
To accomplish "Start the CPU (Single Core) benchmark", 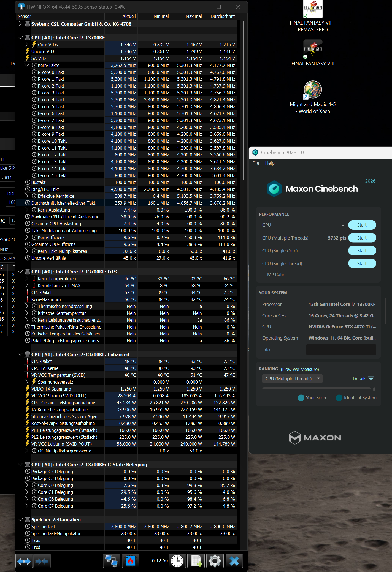I will (362, 251).
